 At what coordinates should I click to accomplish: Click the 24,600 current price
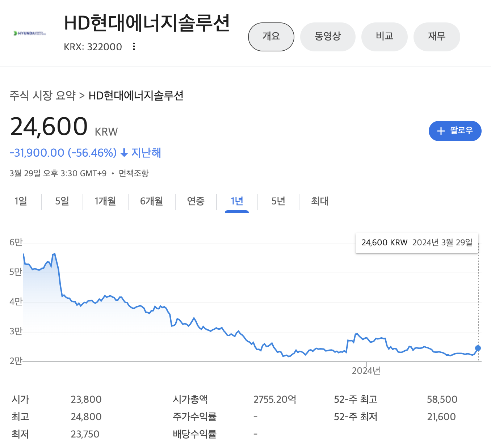[x=49, y=127]
